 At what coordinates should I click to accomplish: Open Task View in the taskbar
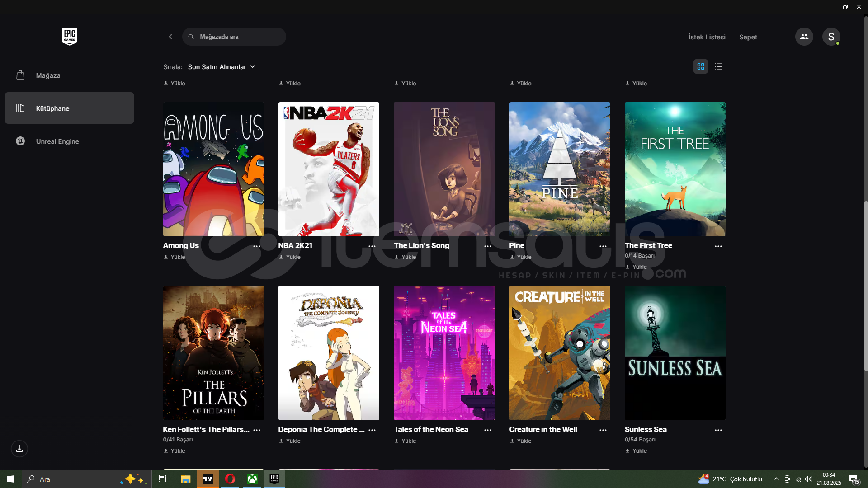tap(163, 479)
